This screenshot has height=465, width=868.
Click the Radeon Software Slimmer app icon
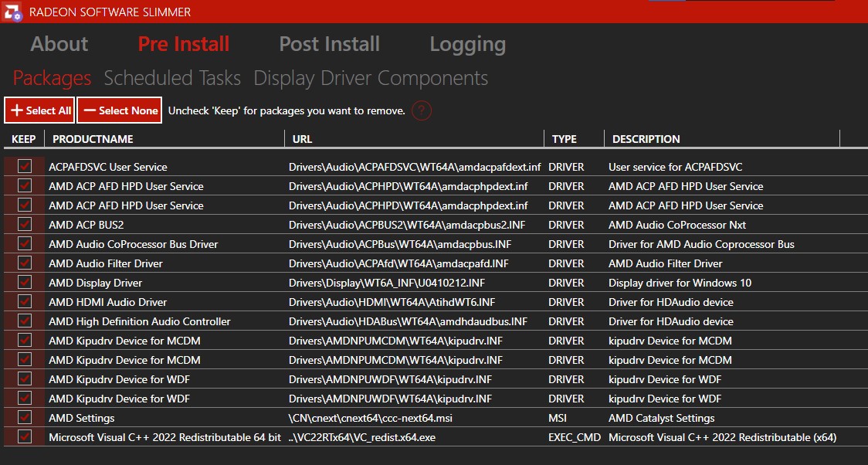(x=12, y=12)
